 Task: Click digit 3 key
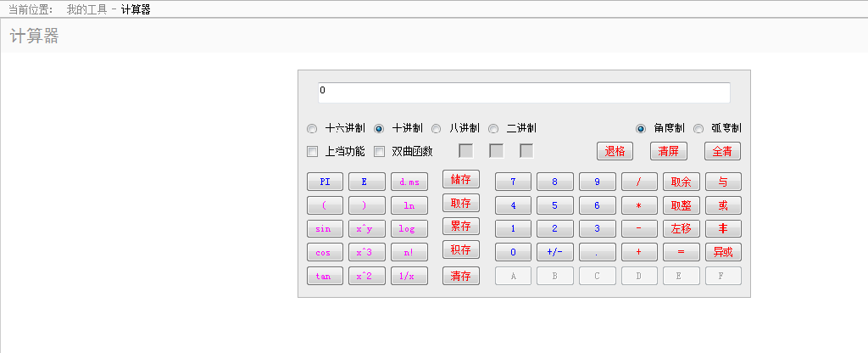point(598,229)
